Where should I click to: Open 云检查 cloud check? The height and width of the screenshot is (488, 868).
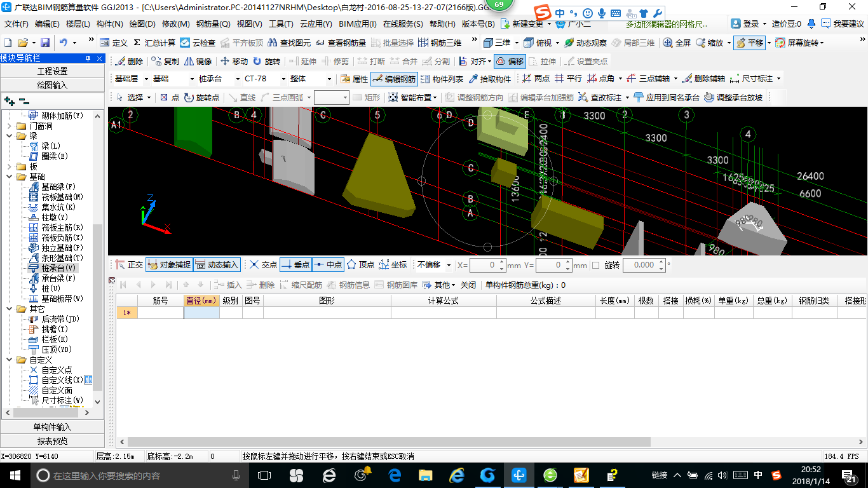pos(198,43)
